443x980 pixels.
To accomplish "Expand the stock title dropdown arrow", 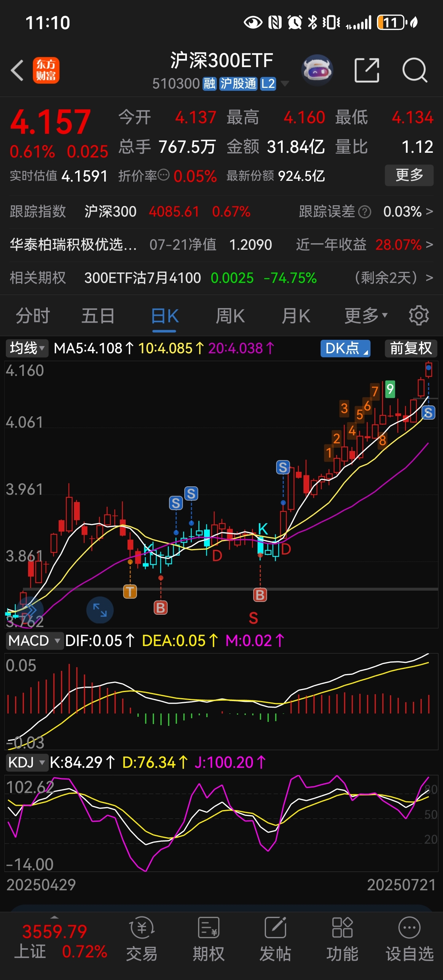I will point(285,84).
